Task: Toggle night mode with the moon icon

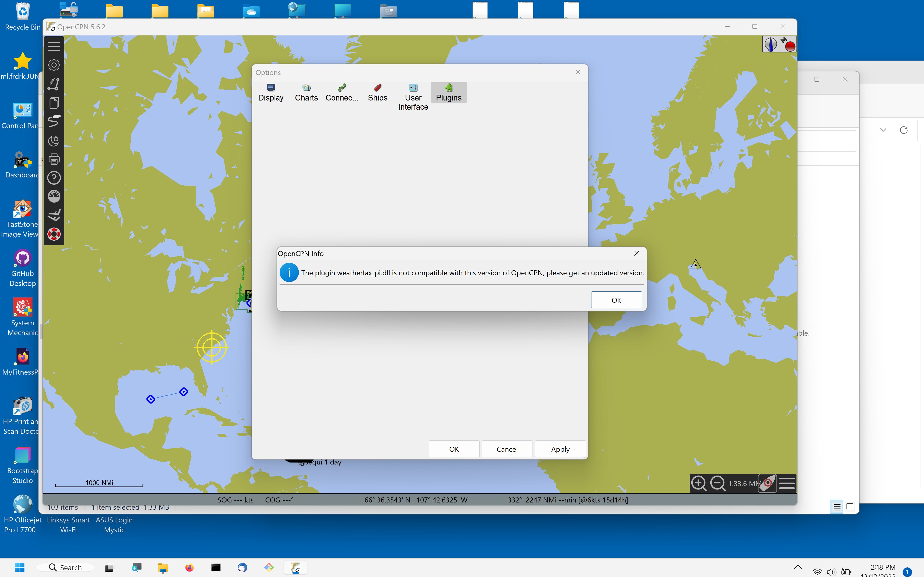Action: click(54, 140)
